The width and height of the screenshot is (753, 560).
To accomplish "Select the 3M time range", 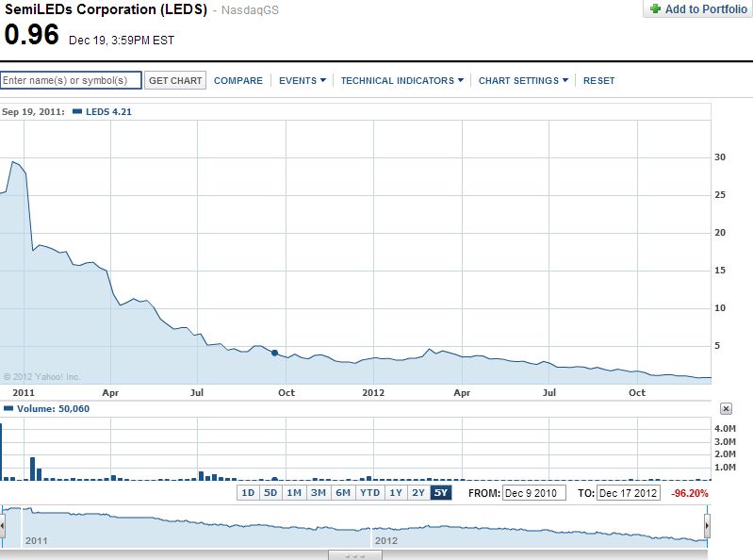I will point(318,493).
